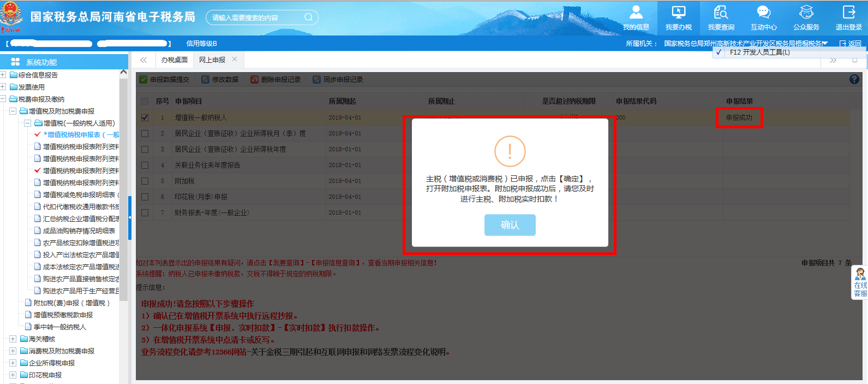Open the 互动中心 chat icon
868x384 pixels.
coord(763,13)
